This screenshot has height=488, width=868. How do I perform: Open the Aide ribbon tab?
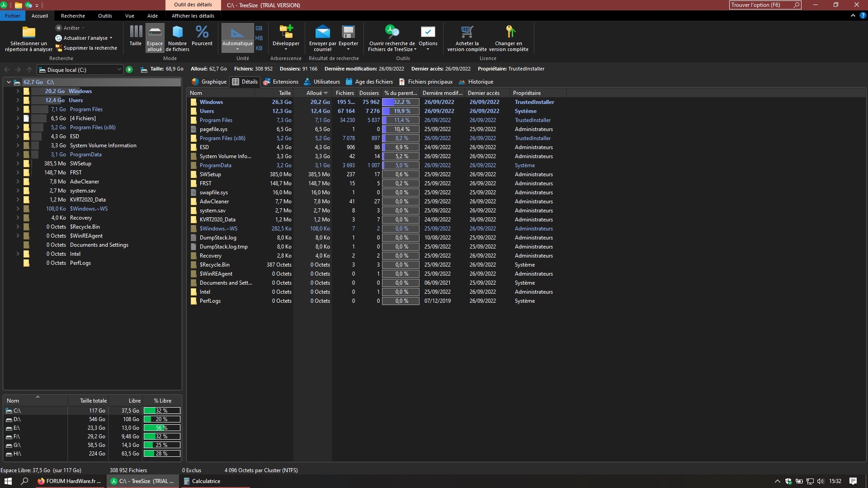click(152, 16)
